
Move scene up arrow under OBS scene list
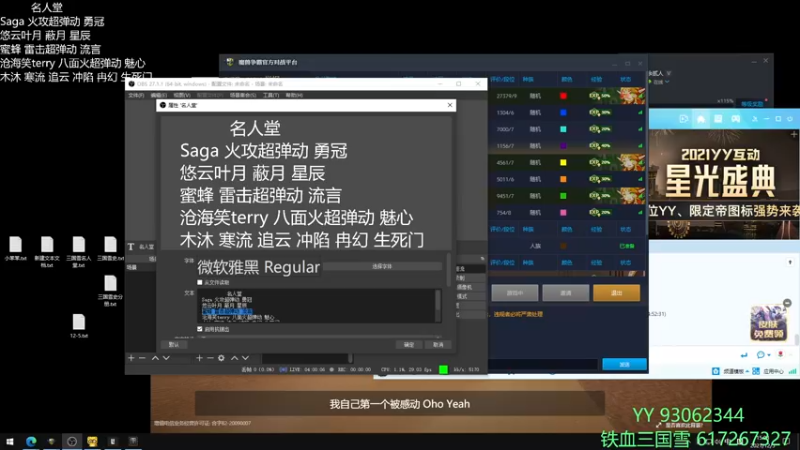pyautogui.click(x=155, y=358)
